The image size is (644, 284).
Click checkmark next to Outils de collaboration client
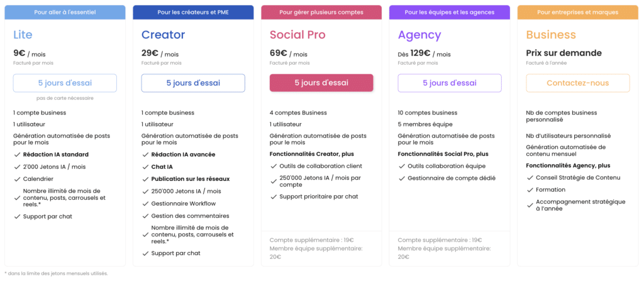[x=273, y=167]
